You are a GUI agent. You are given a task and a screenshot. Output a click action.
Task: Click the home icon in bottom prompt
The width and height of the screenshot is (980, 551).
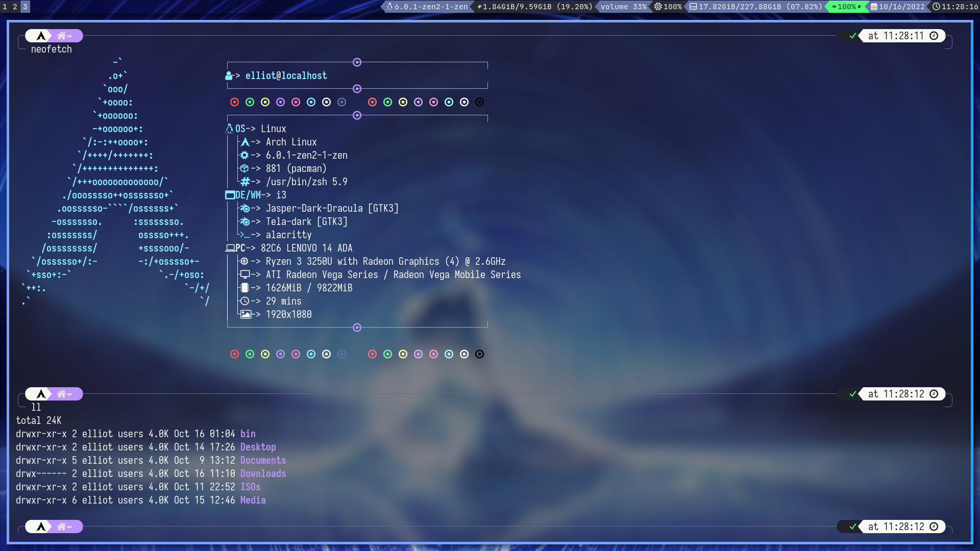click(x=62, y=527)
